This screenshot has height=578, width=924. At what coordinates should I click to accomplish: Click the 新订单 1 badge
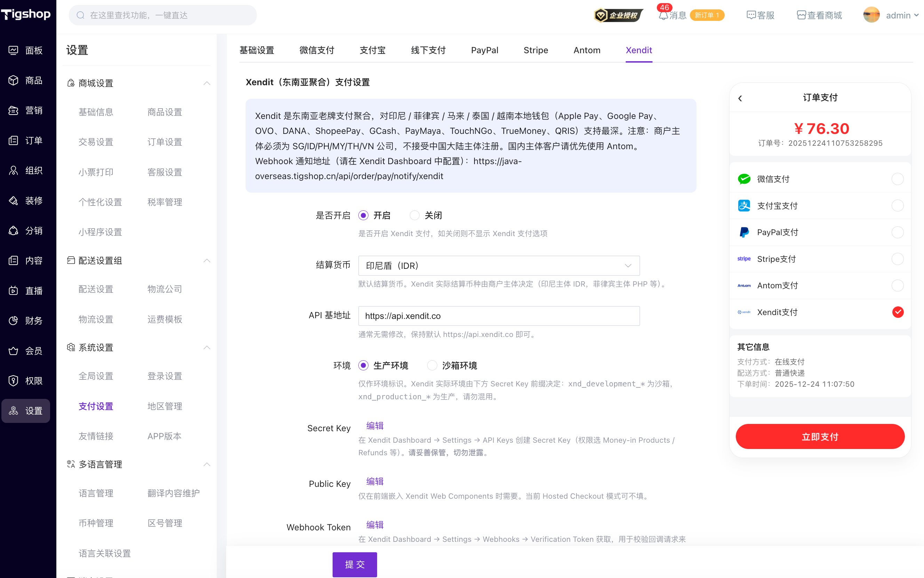[x=707, y=15]
